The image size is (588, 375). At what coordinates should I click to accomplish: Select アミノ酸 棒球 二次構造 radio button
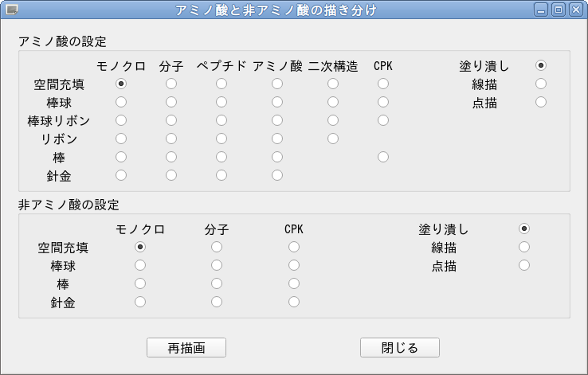[x=332, y=102]
